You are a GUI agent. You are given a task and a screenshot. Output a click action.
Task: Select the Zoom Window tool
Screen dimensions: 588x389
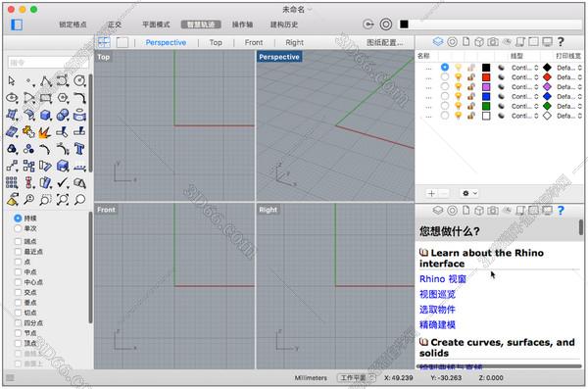(x=45, y=200)
